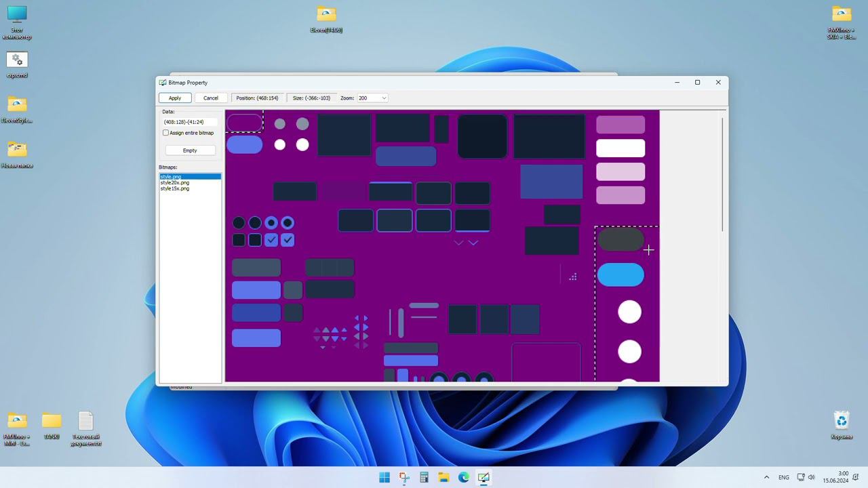Open File Explorer from the taskbar
868x488 pixels.
[443, 477]
